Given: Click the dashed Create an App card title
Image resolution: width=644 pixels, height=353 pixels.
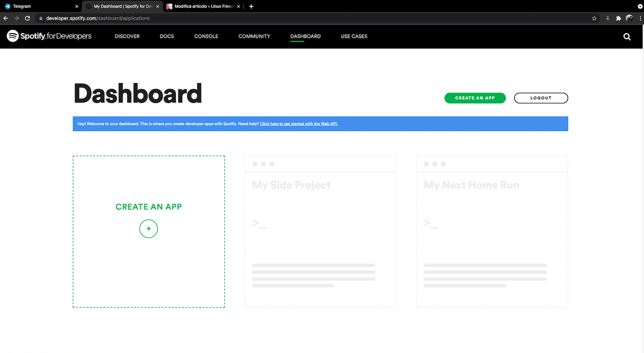Looking at the screenshot, I should coord(149,207).
